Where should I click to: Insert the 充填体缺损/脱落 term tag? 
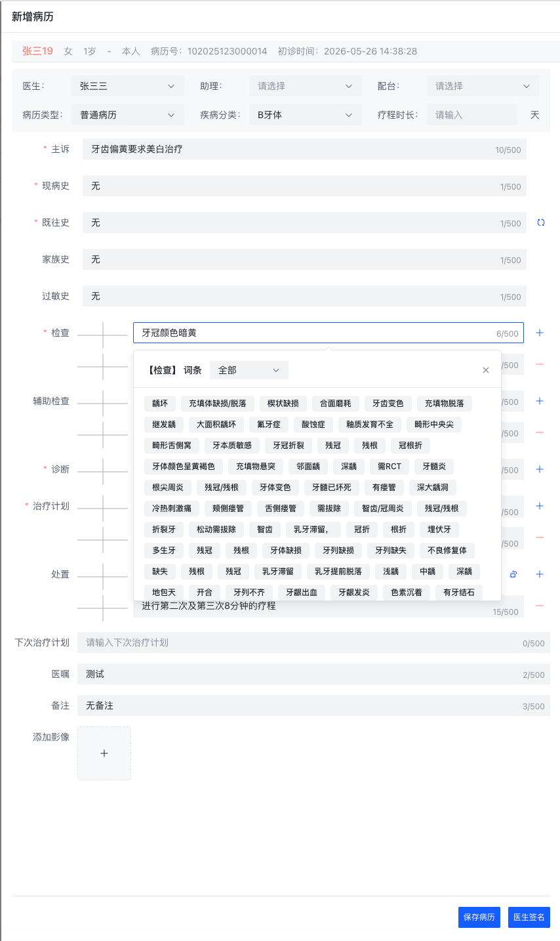(x=218, y=404)
